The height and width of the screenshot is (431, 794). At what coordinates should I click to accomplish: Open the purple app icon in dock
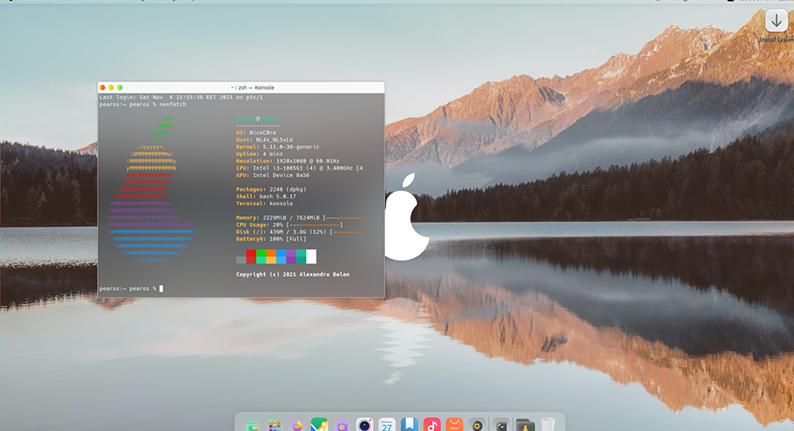342,425
